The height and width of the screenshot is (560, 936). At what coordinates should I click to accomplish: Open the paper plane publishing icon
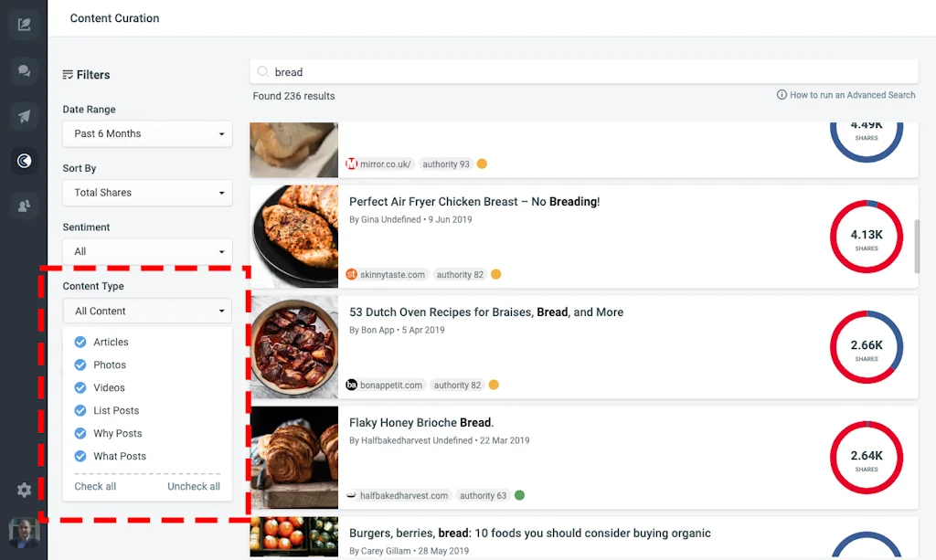pos(24,116)
